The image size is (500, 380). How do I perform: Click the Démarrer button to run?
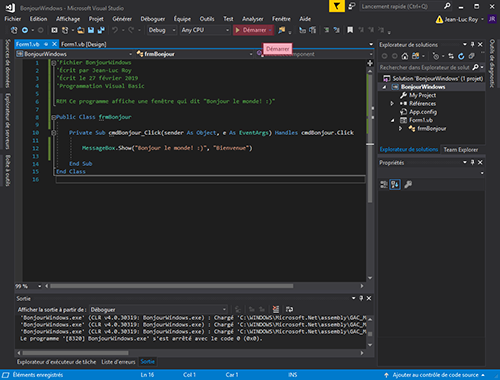251,30
